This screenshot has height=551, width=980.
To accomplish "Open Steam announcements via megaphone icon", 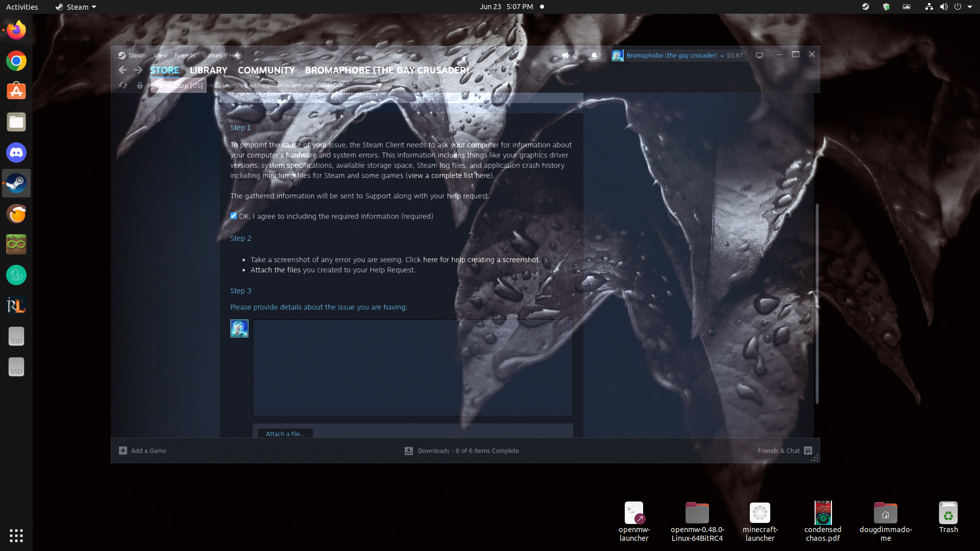I will click(566, 55).
